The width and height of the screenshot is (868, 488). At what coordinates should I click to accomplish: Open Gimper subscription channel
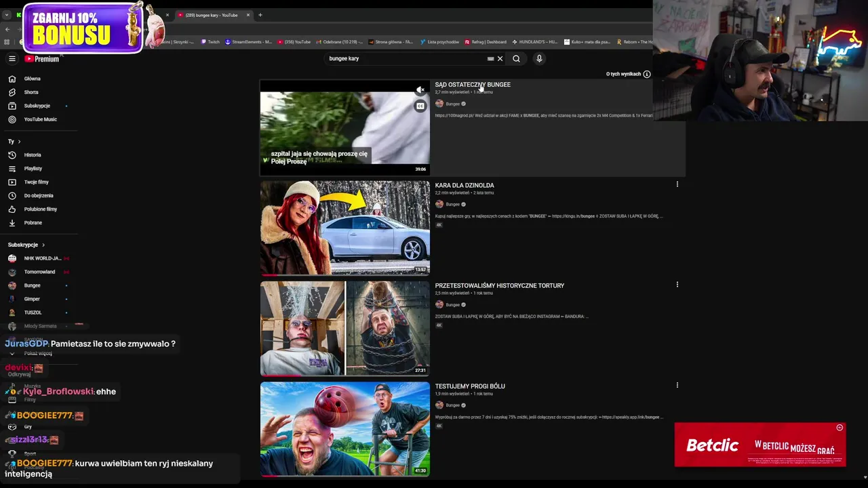[31, 299]
